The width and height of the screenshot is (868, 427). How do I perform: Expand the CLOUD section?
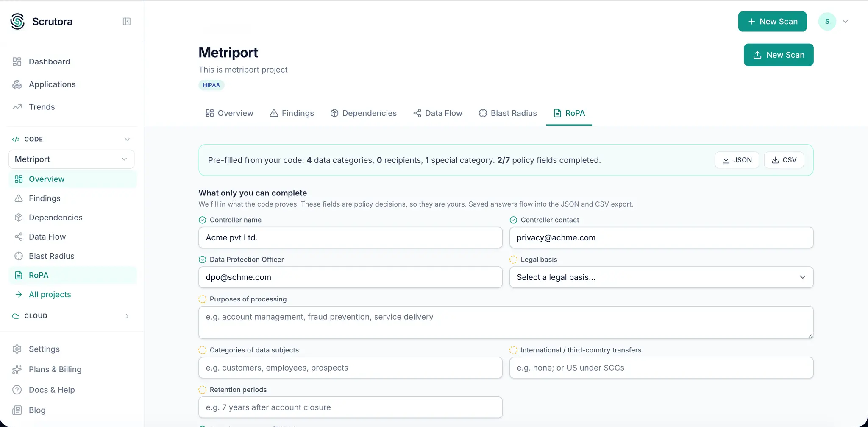pos(127,316)
